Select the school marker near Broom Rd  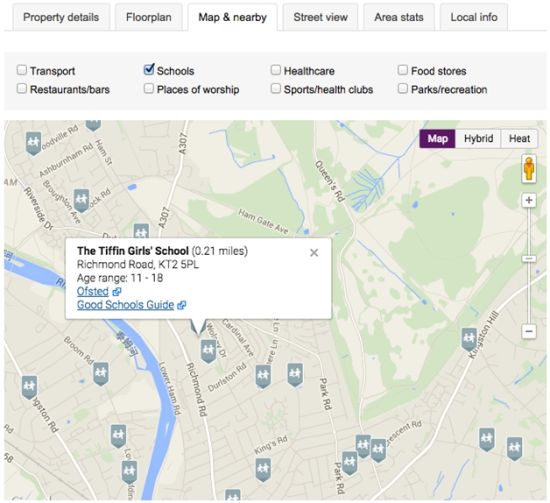click(101, 374)
